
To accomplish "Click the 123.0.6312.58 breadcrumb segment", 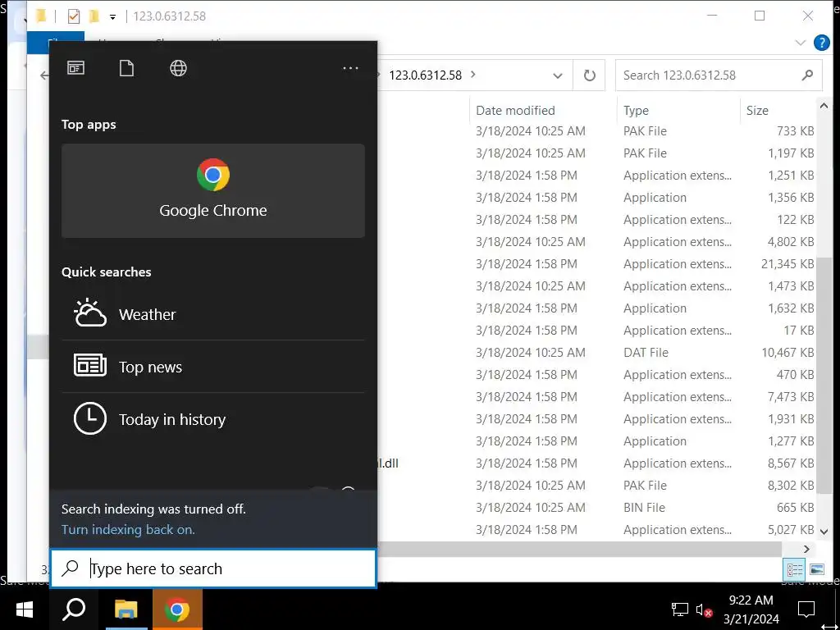I will 425,75.
